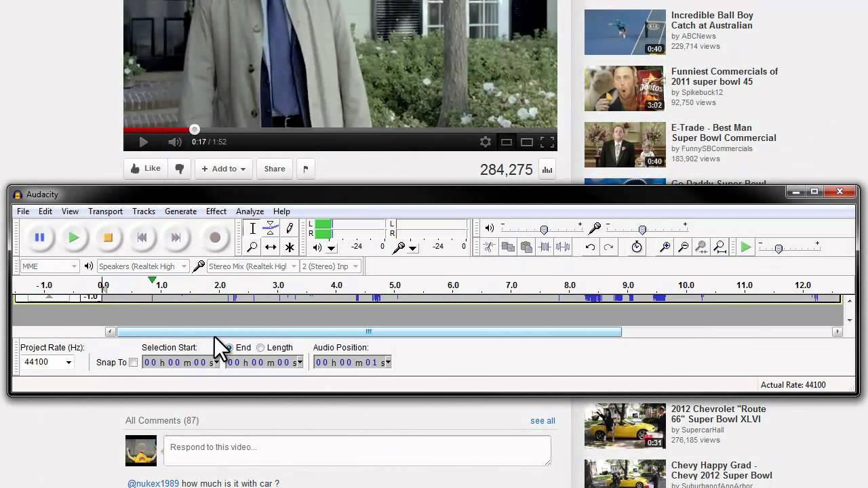This screenshot has height=488, width=868.
Task: Click the YouTube view statistics chart icon
Action: pyautogui.click(x=547, y=169)
